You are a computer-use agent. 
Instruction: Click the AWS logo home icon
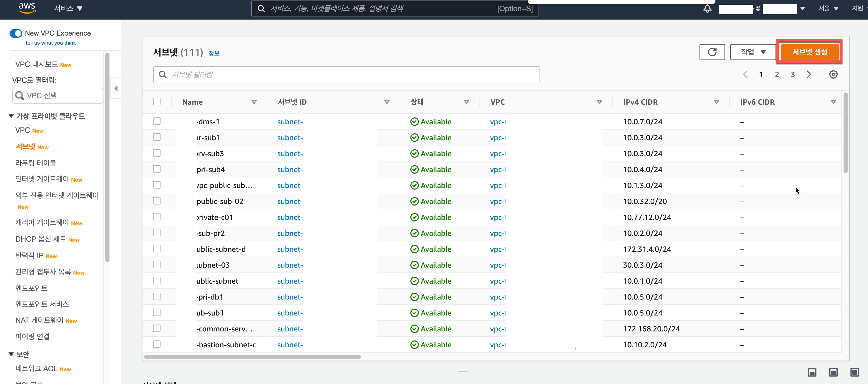(27, 8)
